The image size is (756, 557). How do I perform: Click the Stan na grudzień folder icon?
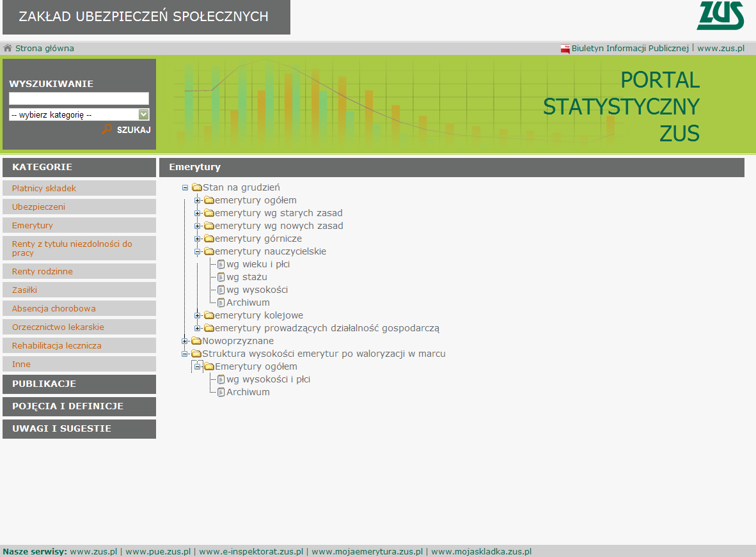(x=197, y=187)
